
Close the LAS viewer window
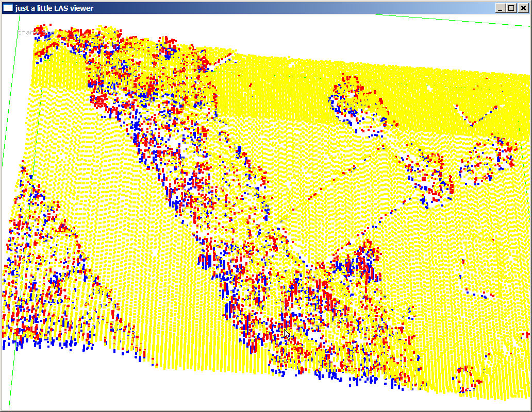click(523, 8)
